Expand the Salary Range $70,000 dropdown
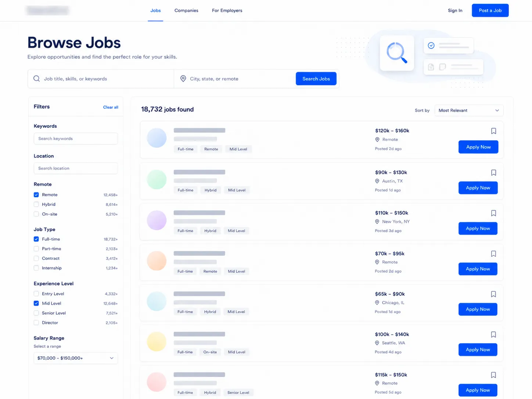The image size is (532, 399). (76, 358)
